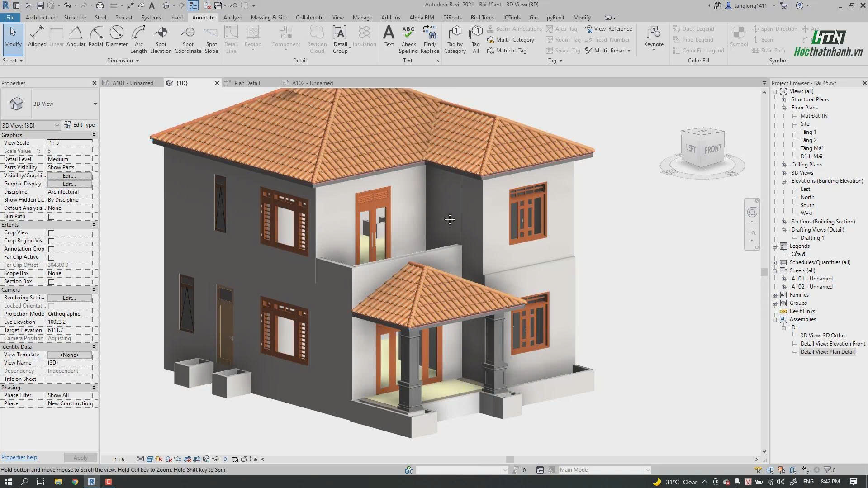The width and height of the screenshot is (868, 488).
Task: Click the View Scale input field
Action: click(x=70, y=143)
